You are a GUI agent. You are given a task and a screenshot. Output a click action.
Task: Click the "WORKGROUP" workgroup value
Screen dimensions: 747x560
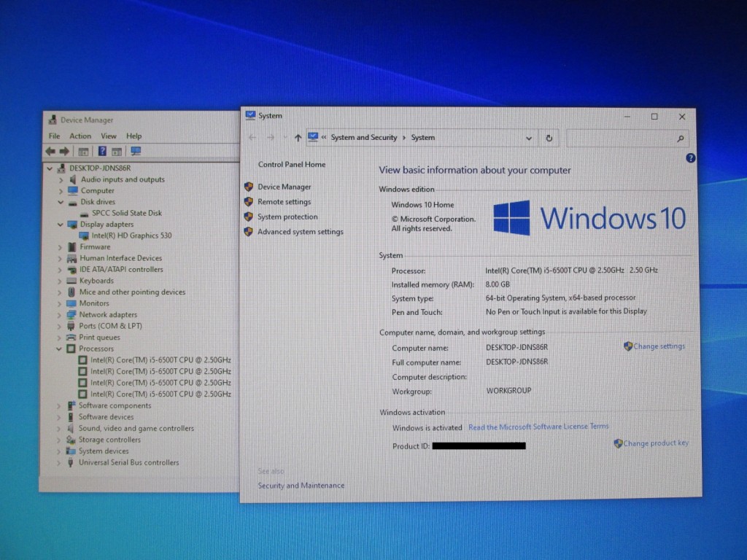point(508,391)
